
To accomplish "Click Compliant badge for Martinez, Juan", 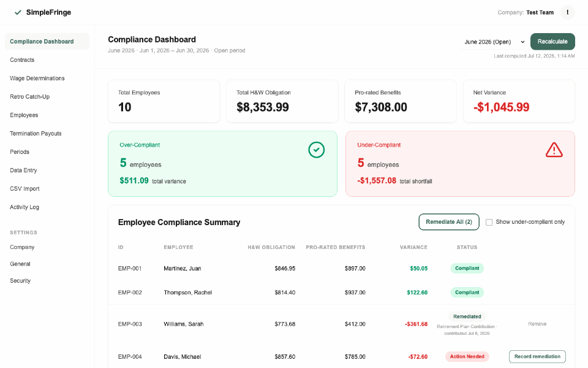I will point(467,268).
